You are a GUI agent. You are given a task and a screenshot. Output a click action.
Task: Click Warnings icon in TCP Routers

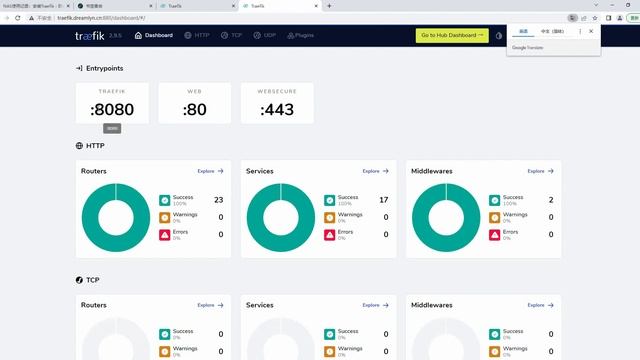(164, 351)
